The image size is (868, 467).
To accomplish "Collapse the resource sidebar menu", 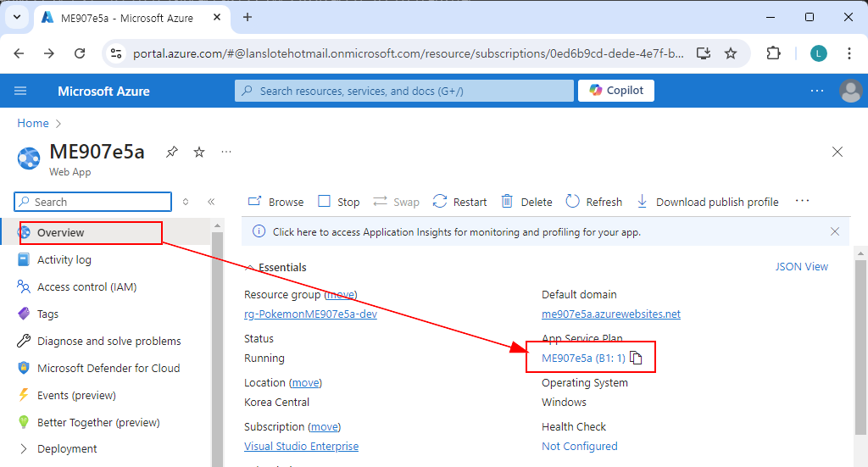I will click(x=211, y=202).
